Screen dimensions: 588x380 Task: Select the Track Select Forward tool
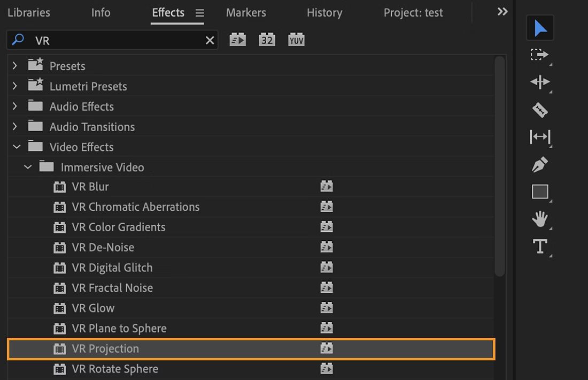[x=540, y=55]
